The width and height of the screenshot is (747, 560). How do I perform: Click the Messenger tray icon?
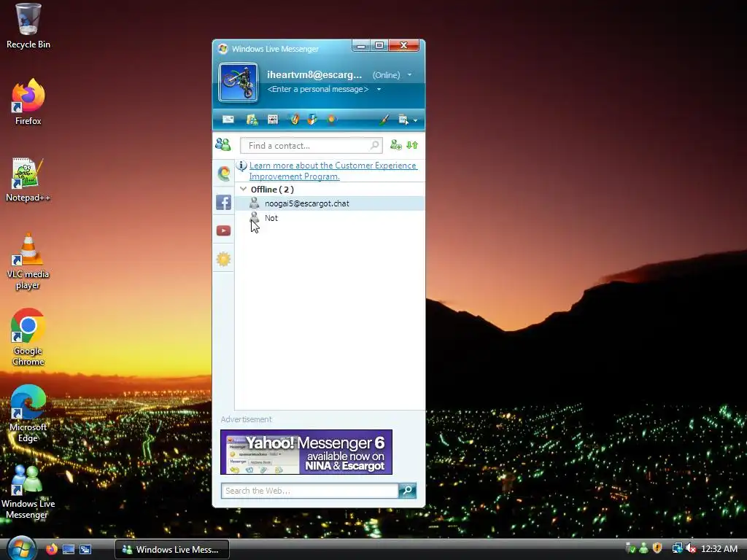coord(644,548)
